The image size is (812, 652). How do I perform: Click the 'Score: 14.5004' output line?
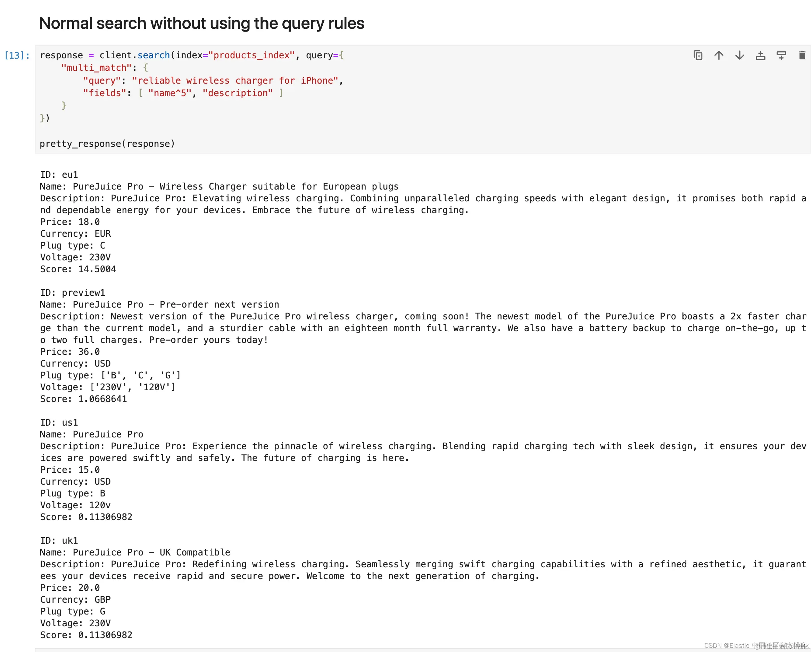pyautogui.click(x=78, y=269)
